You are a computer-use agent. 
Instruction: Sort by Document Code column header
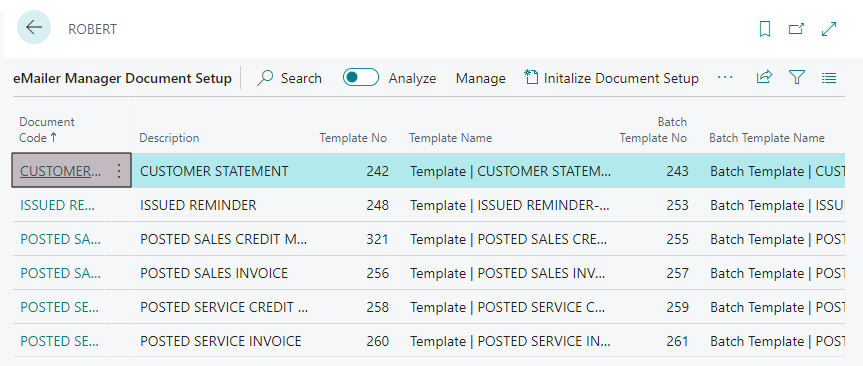pyautogui.click(x=47, y=130)
